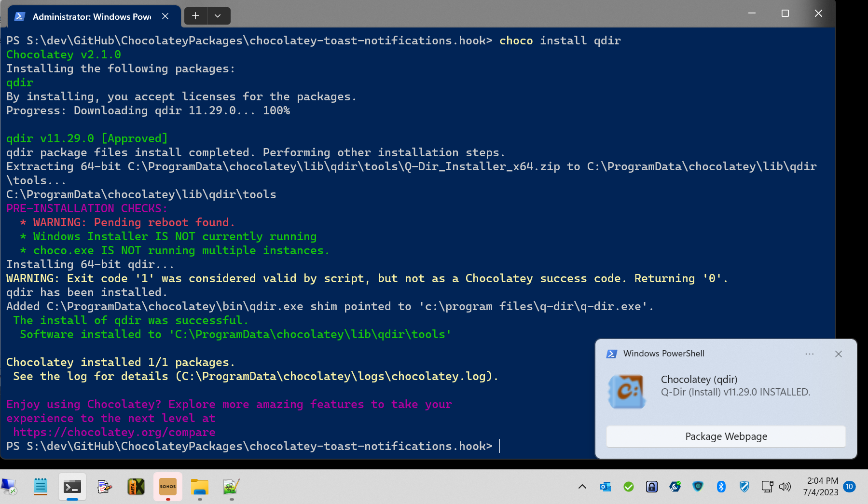Click the green checkmark tray icon

point(629,487)
